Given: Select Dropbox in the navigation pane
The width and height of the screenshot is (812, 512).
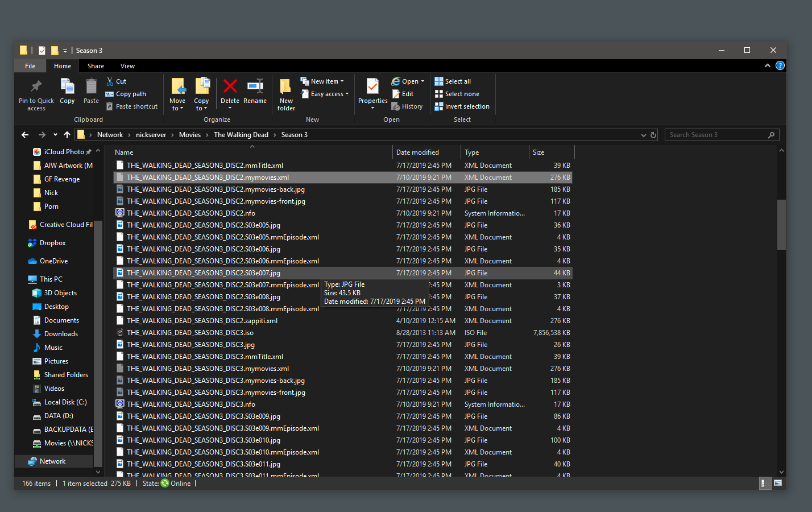Looking at the screenshot, I should 47,243.
